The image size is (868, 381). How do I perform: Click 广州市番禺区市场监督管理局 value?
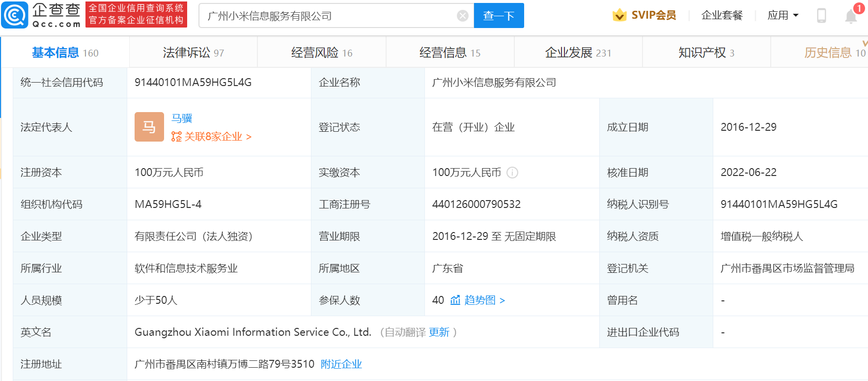pyautogui.click(x=787, y=268)
